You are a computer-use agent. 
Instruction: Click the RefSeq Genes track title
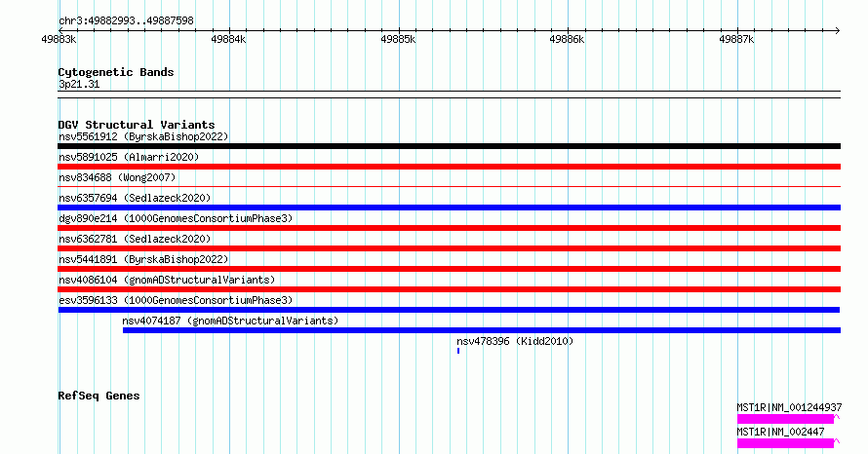pos(99,396)
